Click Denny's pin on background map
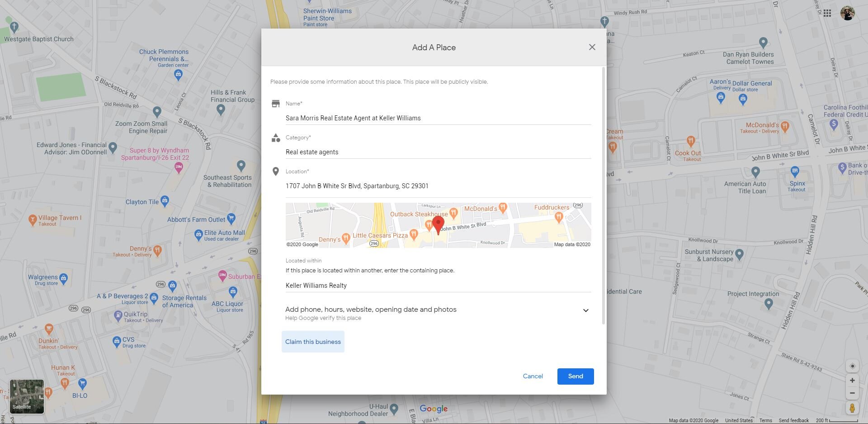The height and width of the screenshot is (424, 868). tap(157, 250)
